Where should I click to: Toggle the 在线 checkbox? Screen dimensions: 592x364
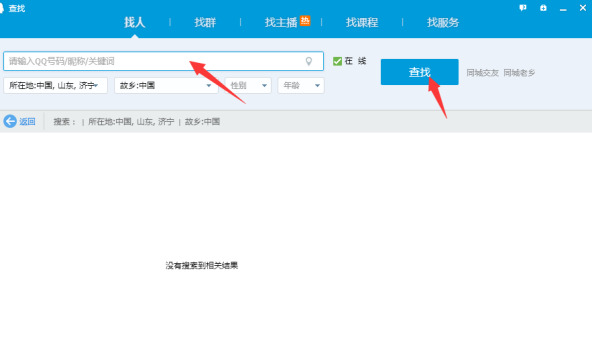[x=337, y=61]
